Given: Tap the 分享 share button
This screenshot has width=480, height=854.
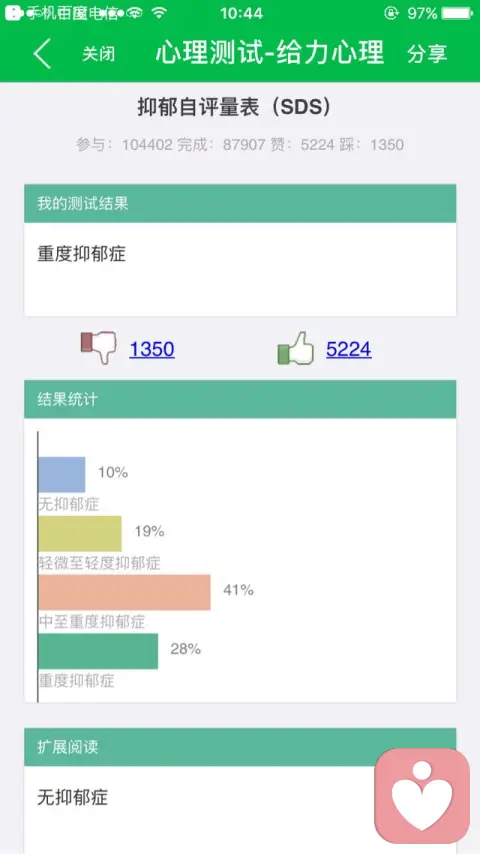Looking at the screenshot, I should (x=427, y=53).
